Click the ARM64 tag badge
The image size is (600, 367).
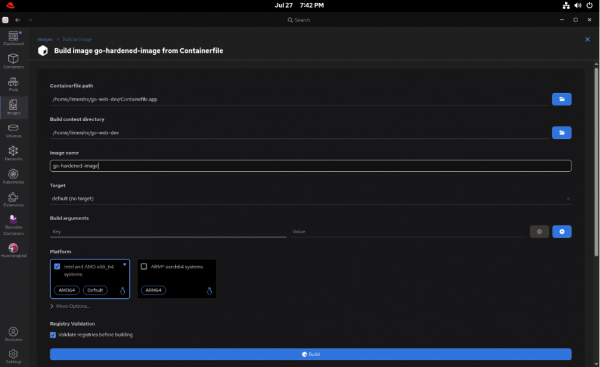pyautogui.click(x=153, y=290)
